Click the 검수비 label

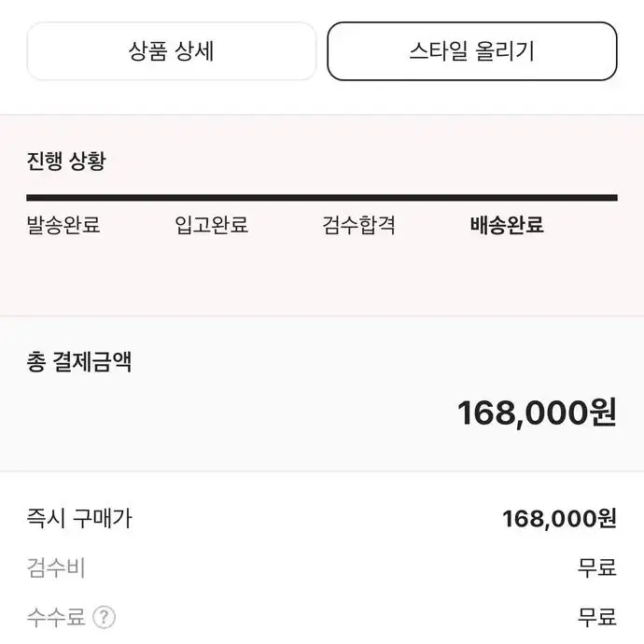(x=56, y=568)
